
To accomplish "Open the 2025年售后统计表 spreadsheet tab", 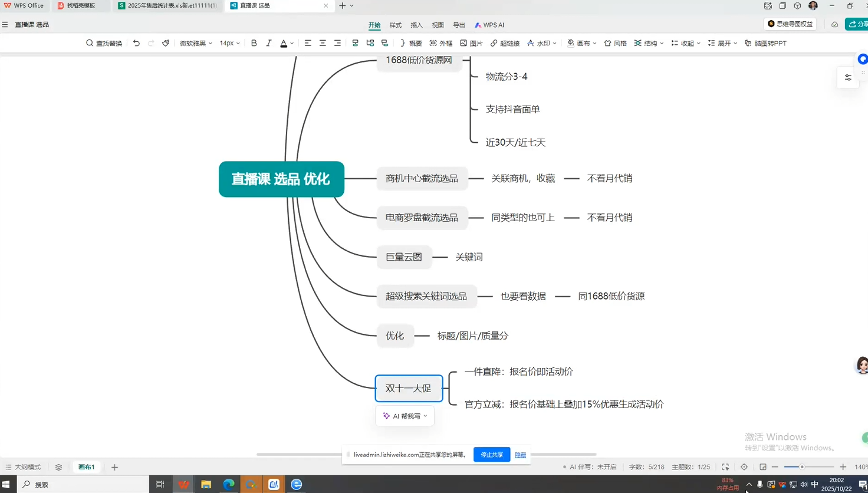I will click(x=167, y=6).
